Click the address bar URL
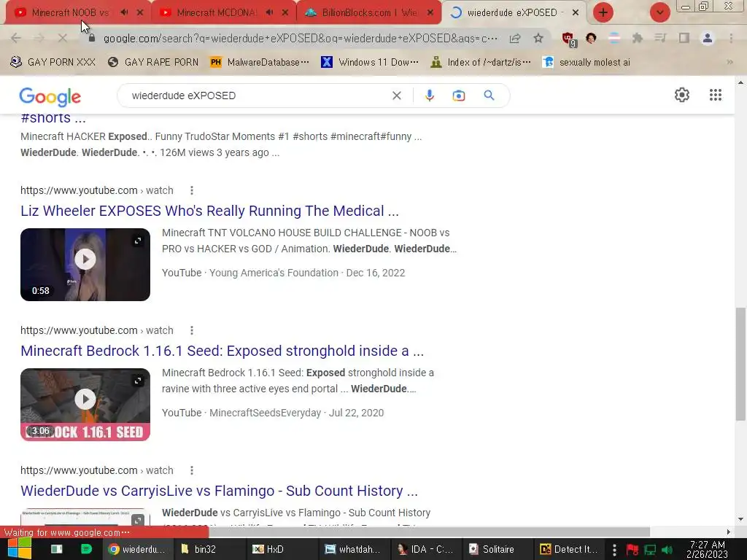 point(300,38)
